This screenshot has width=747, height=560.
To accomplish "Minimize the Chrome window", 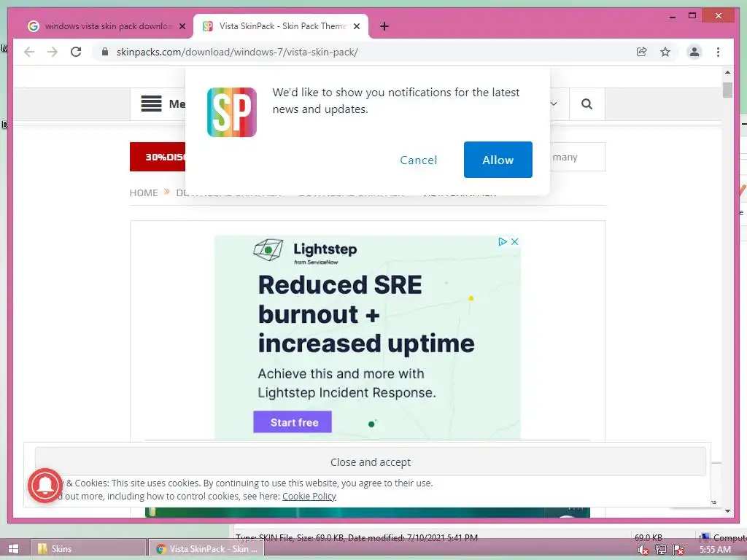I will [672, 16].
